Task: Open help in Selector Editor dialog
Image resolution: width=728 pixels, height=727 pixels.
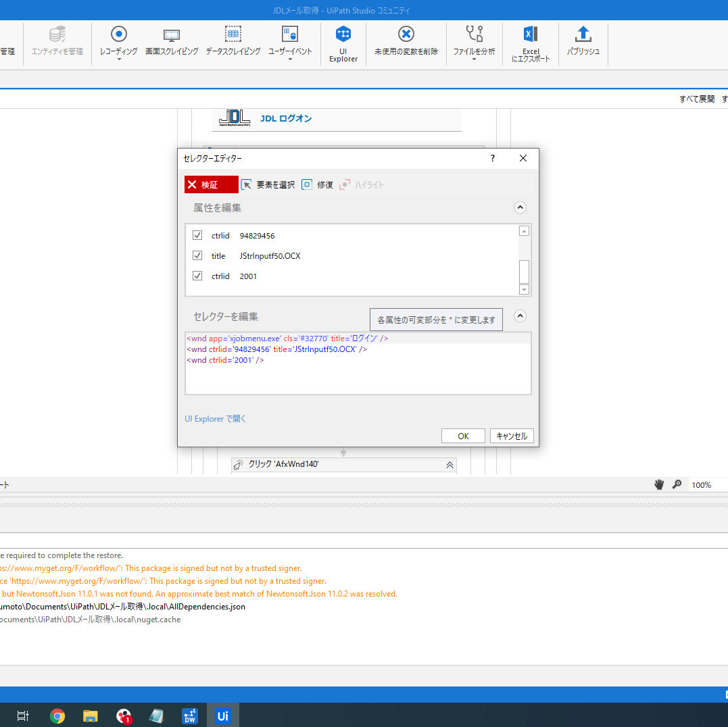Action: tap(493, 158)
